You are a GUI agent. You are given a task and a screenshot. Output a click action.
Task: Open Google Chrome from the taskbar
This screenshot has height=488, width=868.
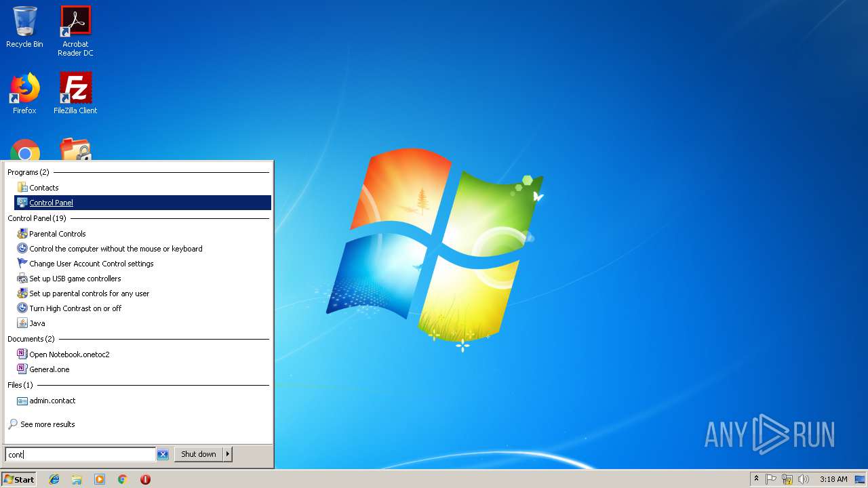(x=123, y=479)
